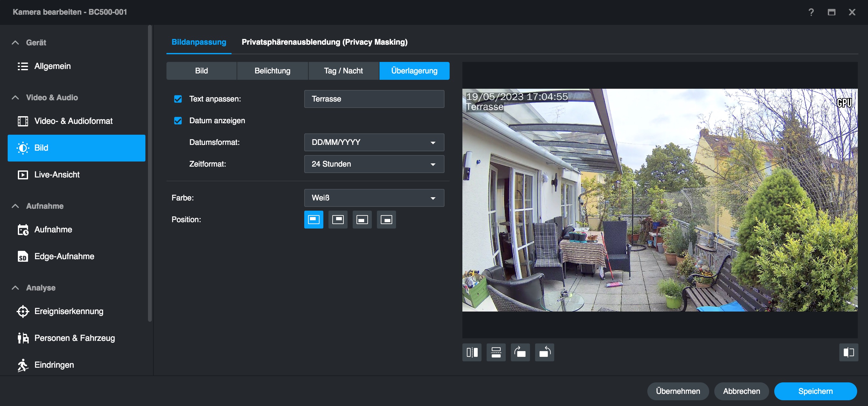Set overlay position to top-right
The image size is (868, 406).
tap(338, 220)
